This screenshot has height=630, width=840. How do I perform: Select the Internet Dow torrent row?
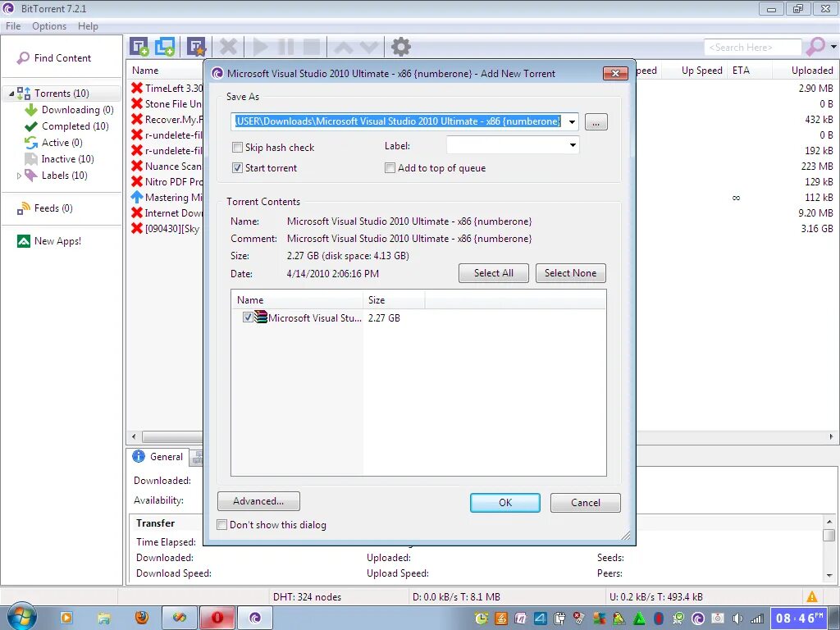point(167,212)
